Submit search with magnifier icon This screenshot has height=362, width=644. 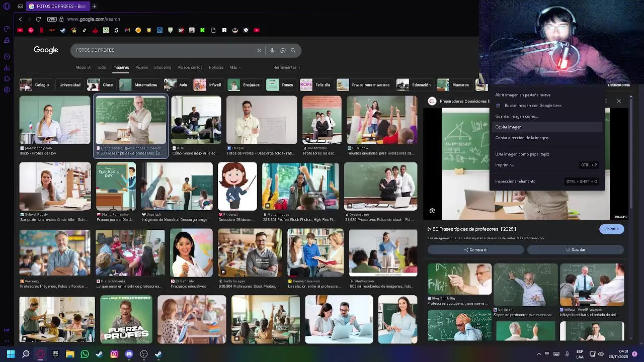[293, 50]
